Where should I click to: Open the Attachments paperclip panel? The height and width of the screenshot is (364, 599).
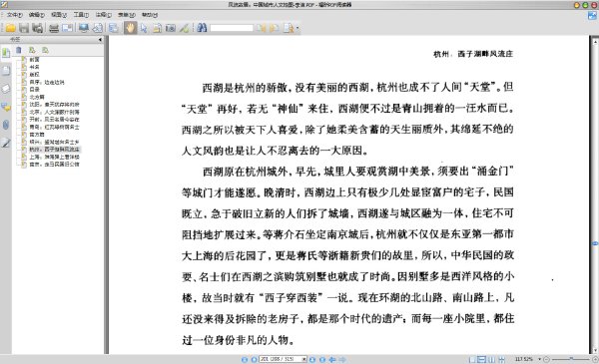(x=6, y=125)
